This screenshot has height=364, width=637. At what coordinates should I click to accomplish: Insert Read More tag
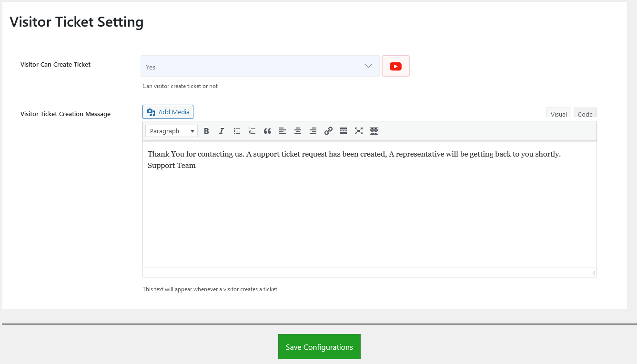(x=344, y=131)
